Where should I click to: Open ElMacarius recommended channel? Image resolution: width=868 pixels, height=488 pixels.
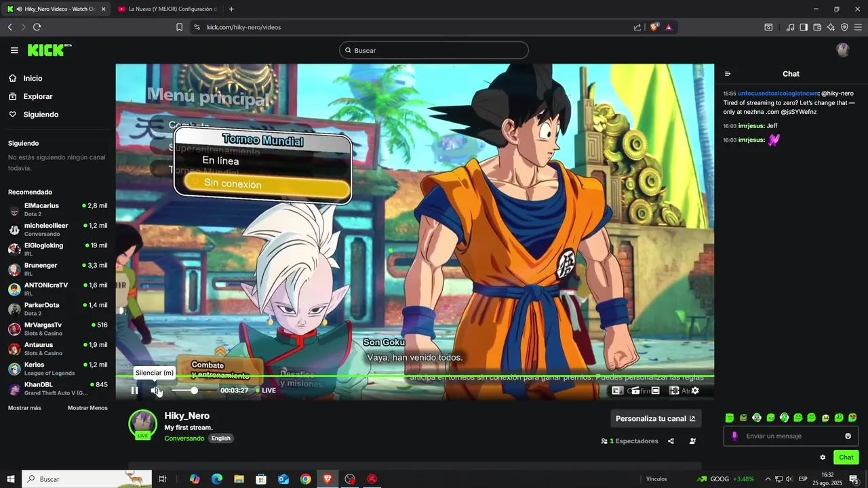[58, 209]
